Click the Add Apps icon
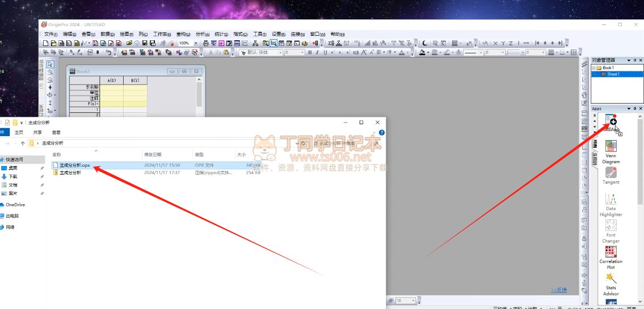The width and height of the screenshot is (644, 309). 611,122
